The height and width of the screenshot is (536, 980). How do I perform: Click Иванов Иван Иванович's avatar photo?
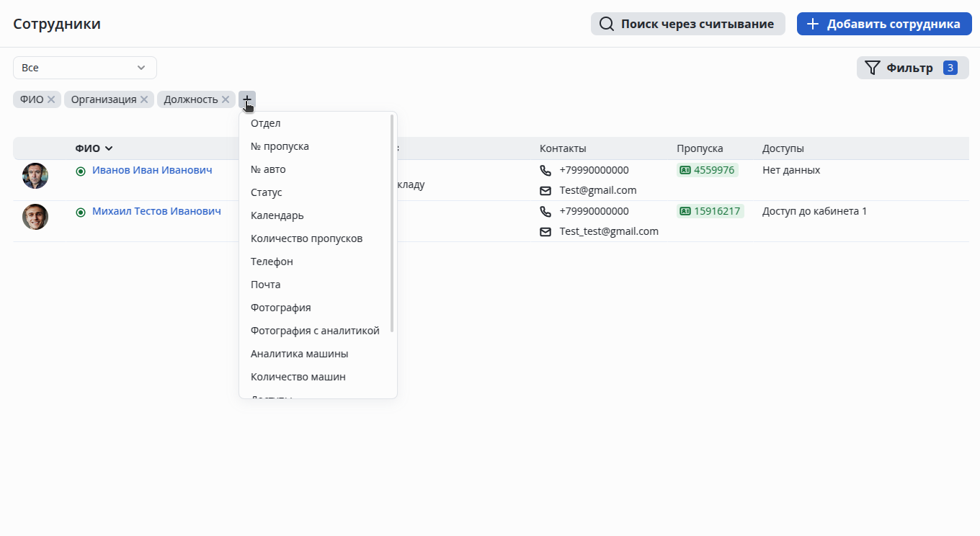(35, 176)
